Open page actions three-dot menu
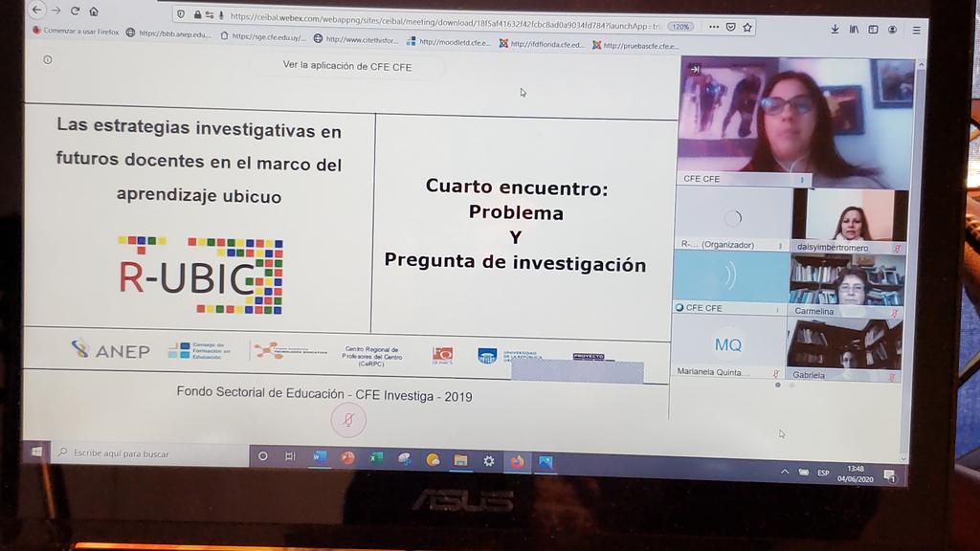The image size is (980, 551). 714,27
